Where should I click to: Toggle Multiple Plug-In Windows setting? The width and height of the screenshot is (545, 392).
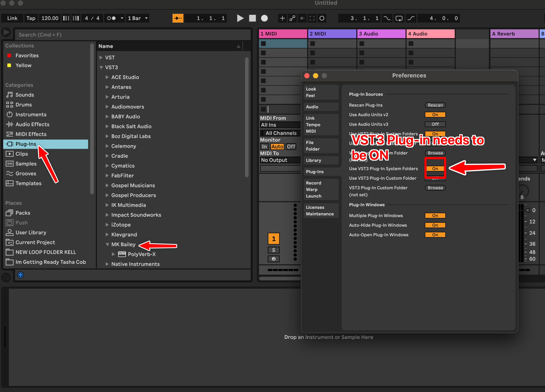tap(435, 215)
